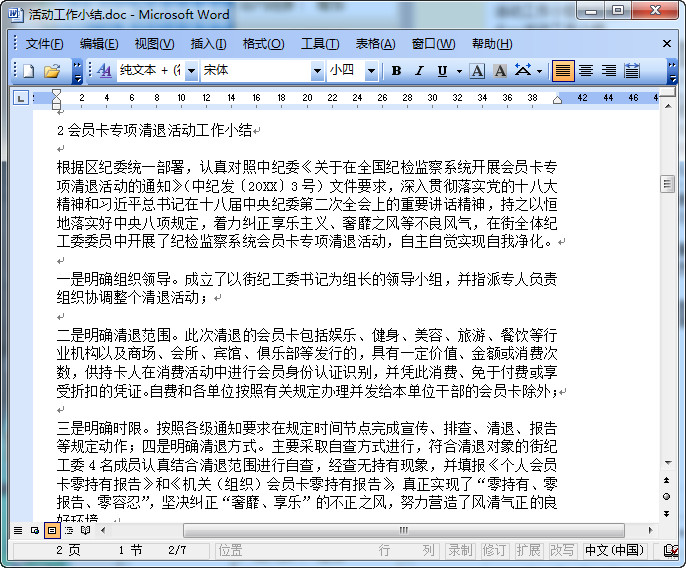Open the 表格(A) menu
The image size is (686, 568).
point(375,44)
